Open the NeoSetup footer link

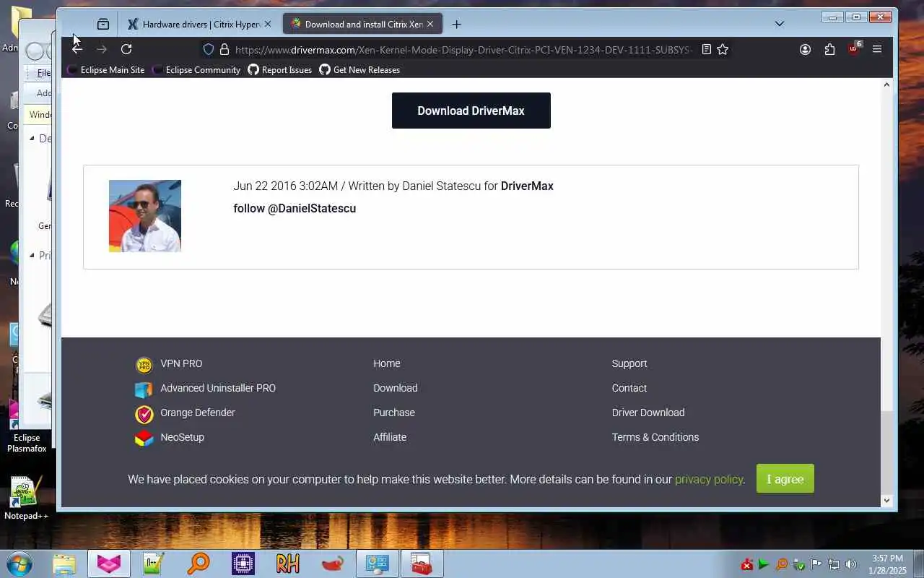(182, 437)
